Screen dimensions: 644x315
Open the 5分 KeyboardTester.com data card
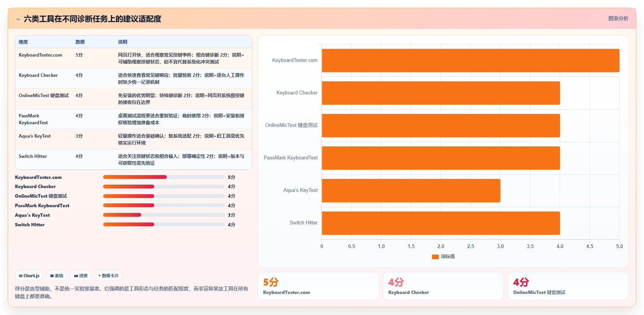[x=318, y=286]
